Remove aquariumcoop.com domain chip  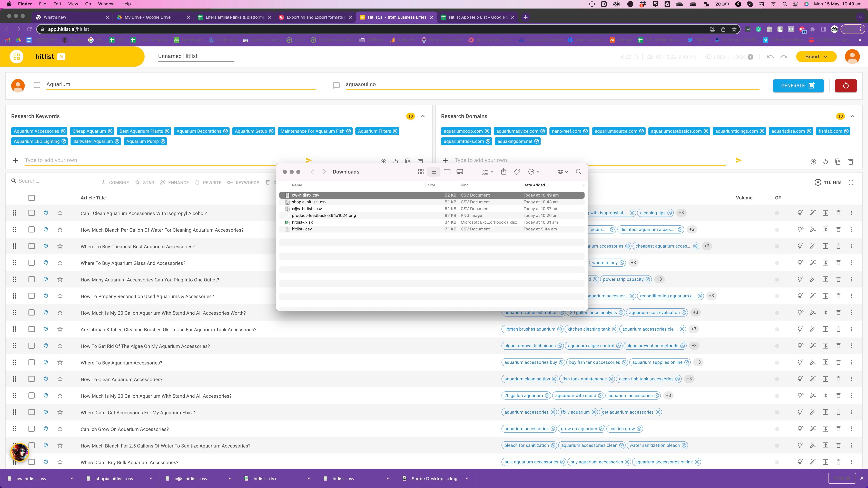[x=487, y=131]
